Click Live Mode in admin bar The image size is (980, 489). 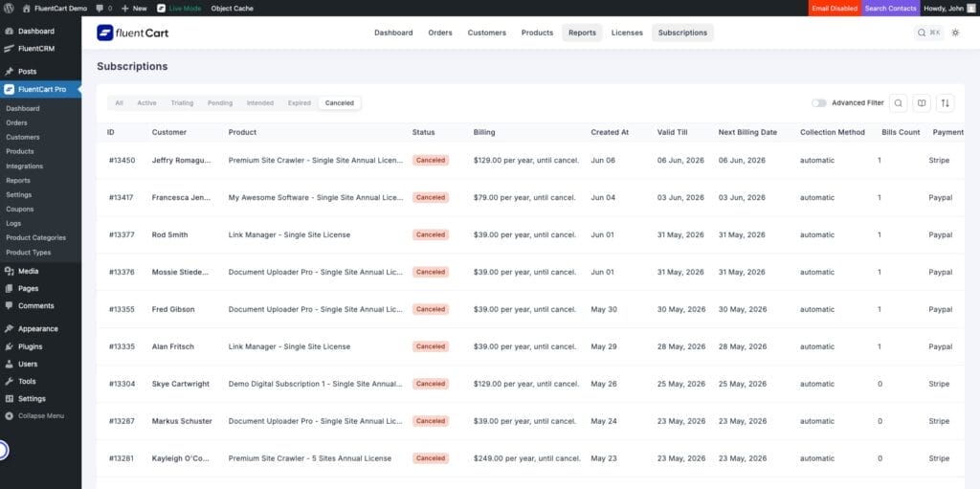click(179, 8)
